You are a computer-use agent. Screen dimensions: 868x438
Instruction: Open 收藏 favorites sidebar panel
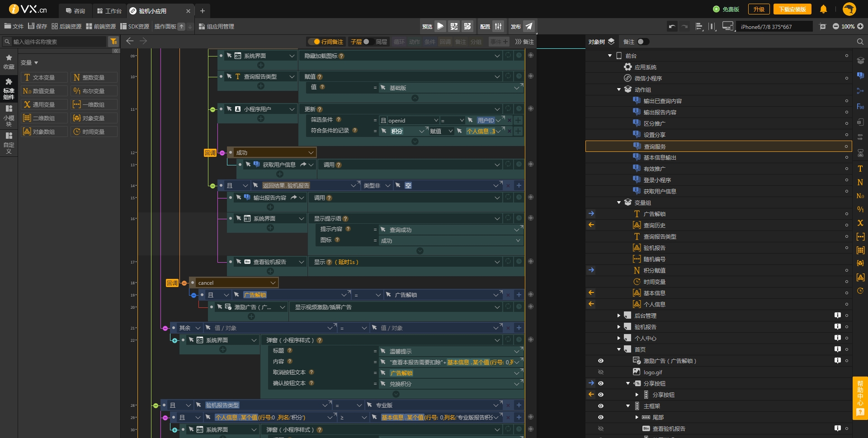pos(9,62)
